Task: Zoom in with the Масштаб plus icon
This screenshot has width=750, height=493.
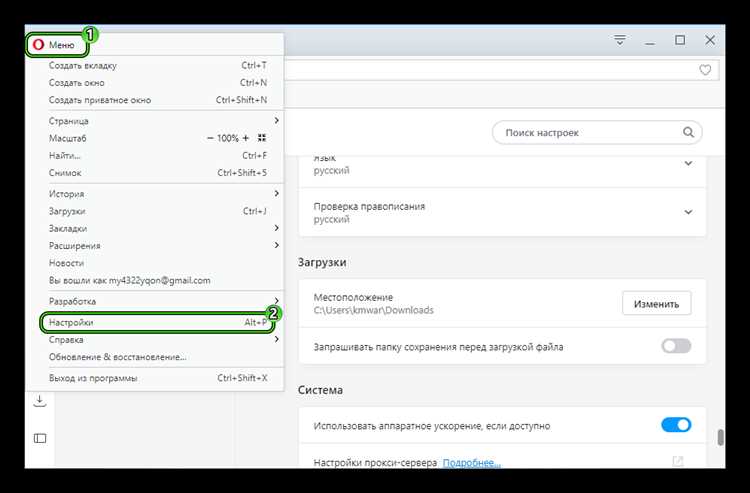Action: coord(245,137)
